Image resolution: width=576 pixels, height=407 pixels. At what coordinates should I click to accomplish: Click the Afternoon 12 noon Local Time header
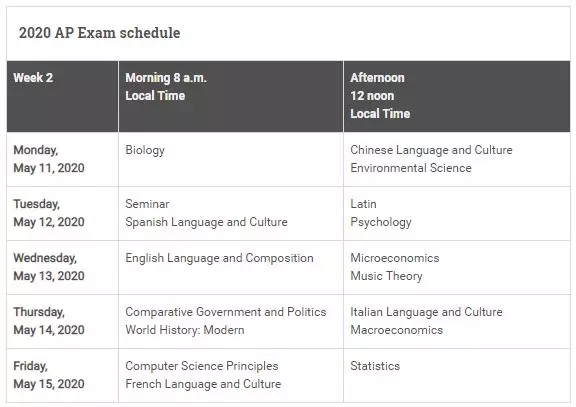457,96
